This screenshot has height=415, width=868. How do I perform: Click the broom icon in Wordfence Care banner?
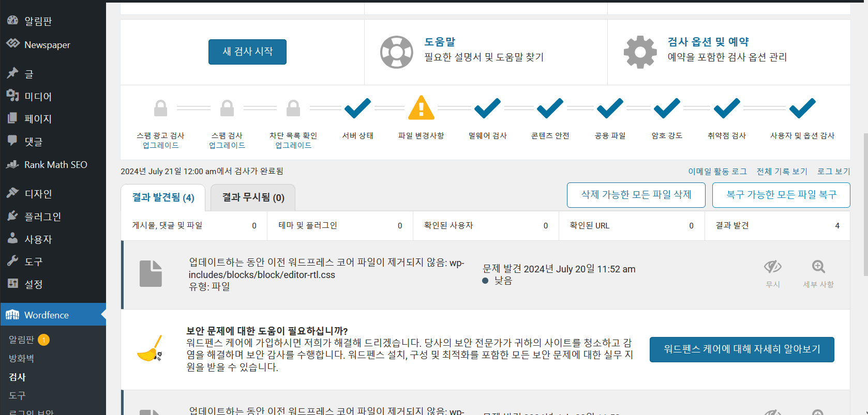pos(151,348)
